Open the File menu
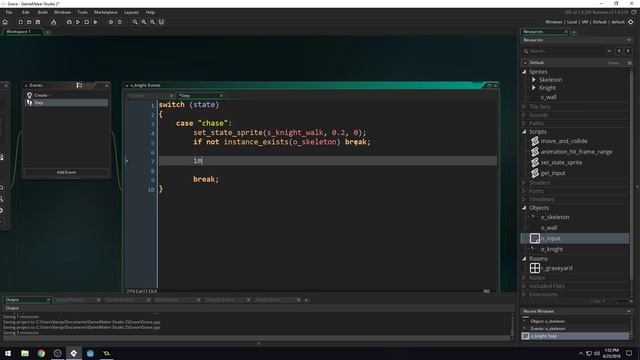 pos(9,12)
